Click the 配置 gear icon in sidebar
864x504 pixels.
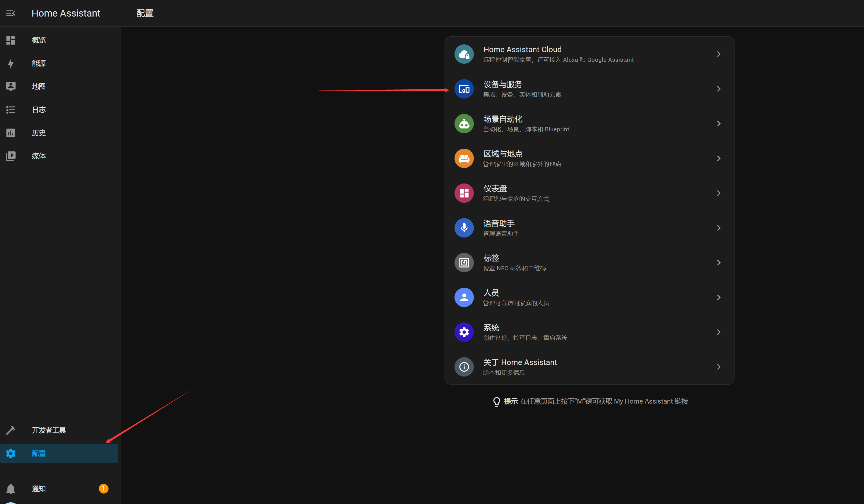click(10, 453)
